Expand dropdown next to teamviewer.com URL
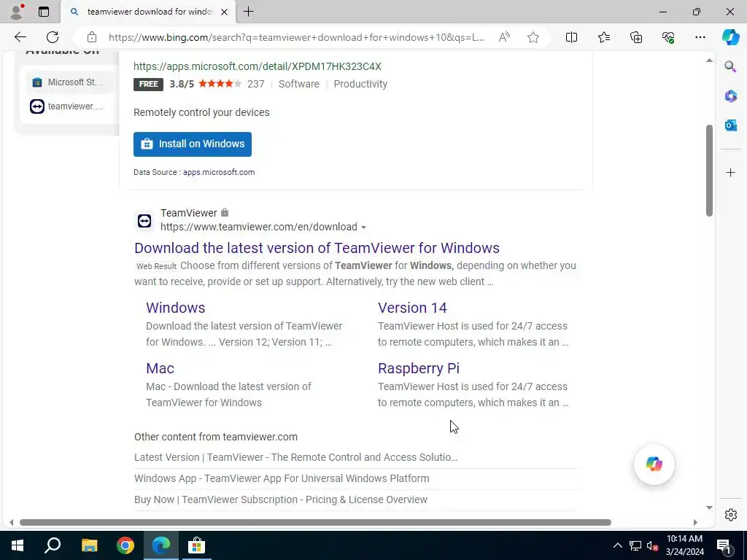747x560 pixels. pyautogui.click(x=363, y=227)
